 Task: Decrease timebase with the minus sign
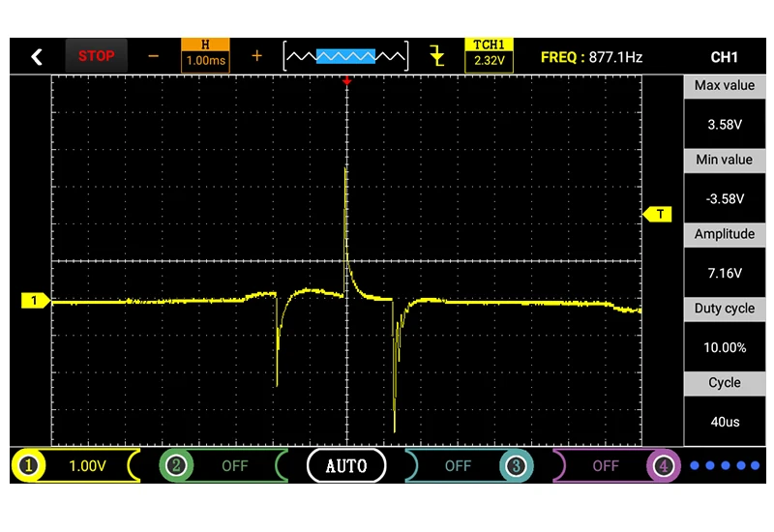coord(154,56)
